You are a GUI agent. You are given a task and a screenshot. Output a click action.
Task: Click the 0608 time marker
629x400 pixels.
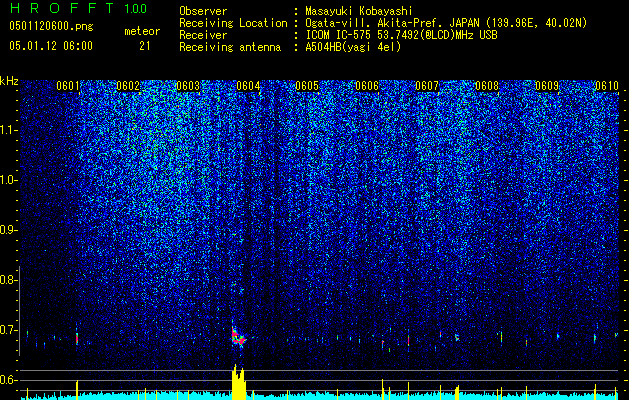(x=487, y=86)
